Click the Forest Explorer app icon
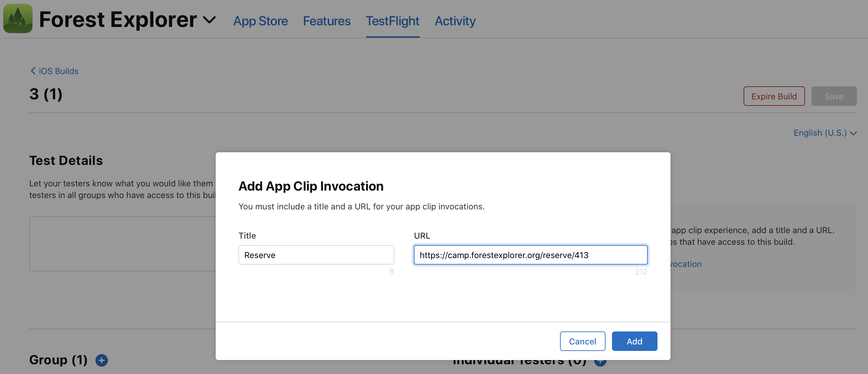Screen dimensions: 868x374 click(18, 19)
